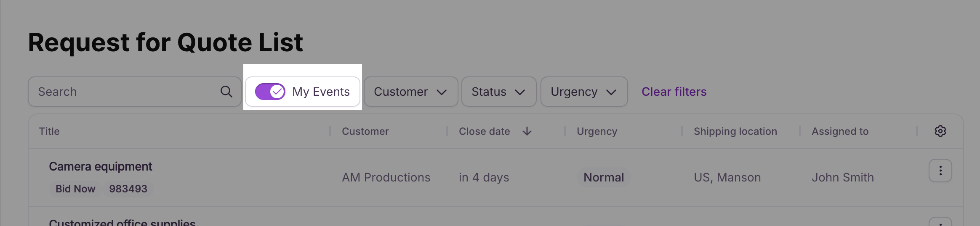Expand the Customer filter dropdown
Viewport: 980px width, 226px height.
(411, 92)
